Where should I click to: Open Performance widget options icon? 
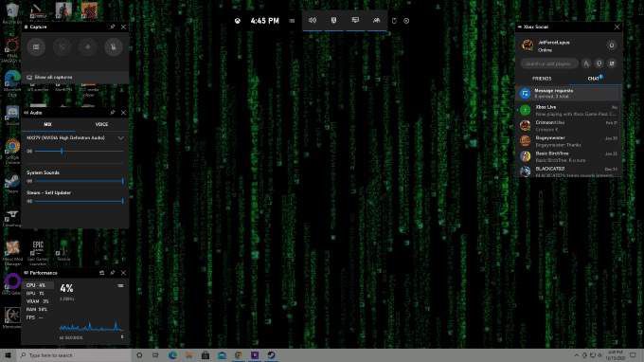(102, 273)
